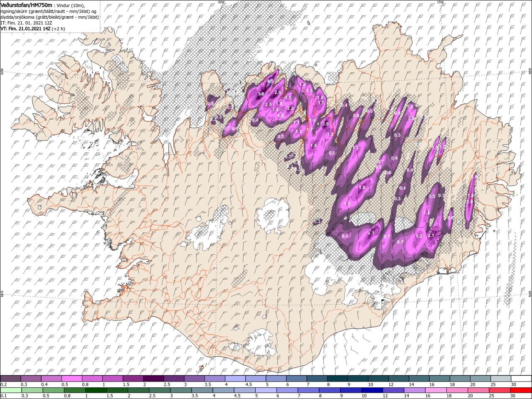Click dark teal 8–9 swatch in upper legend
532x399 pixels.
[x=337, y=379]
